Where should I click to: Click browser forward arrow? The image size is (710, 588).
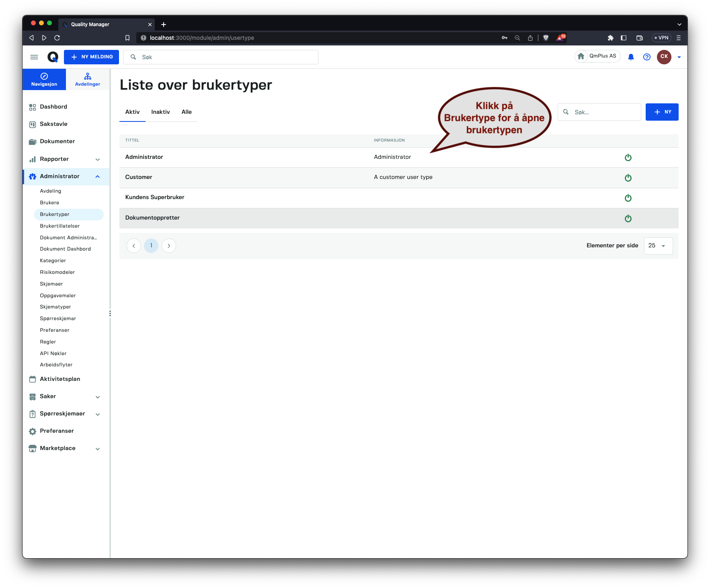pos(44,38)
